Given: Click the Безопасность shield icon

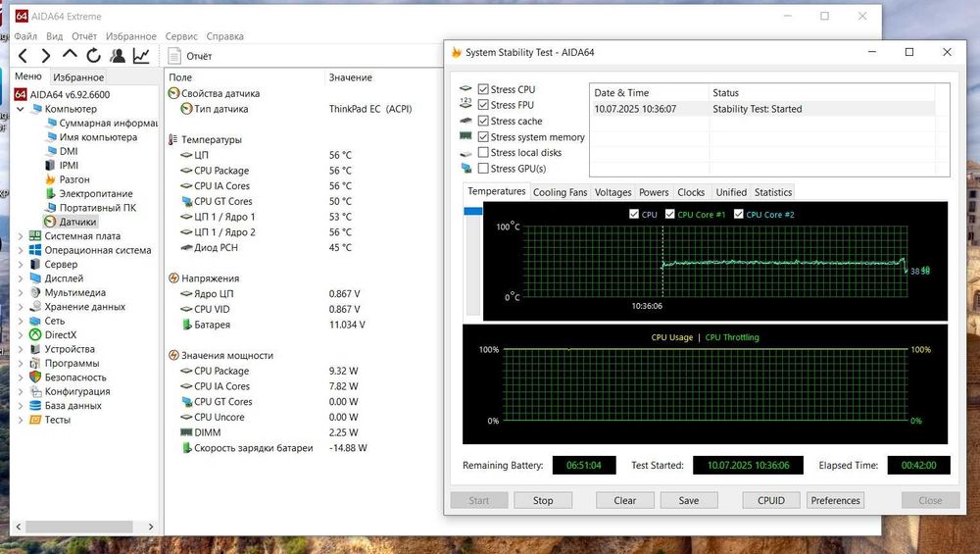Looking at the screenshot, I should pyautogui.click(x=35, y=378).
